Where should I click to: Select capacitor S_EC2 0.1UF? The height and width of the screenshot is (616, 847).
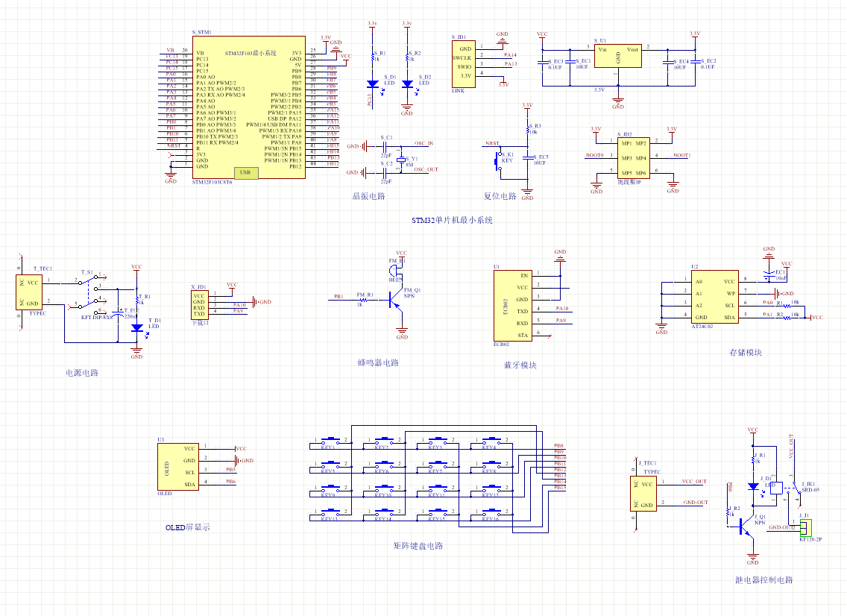tap(695, 63)
